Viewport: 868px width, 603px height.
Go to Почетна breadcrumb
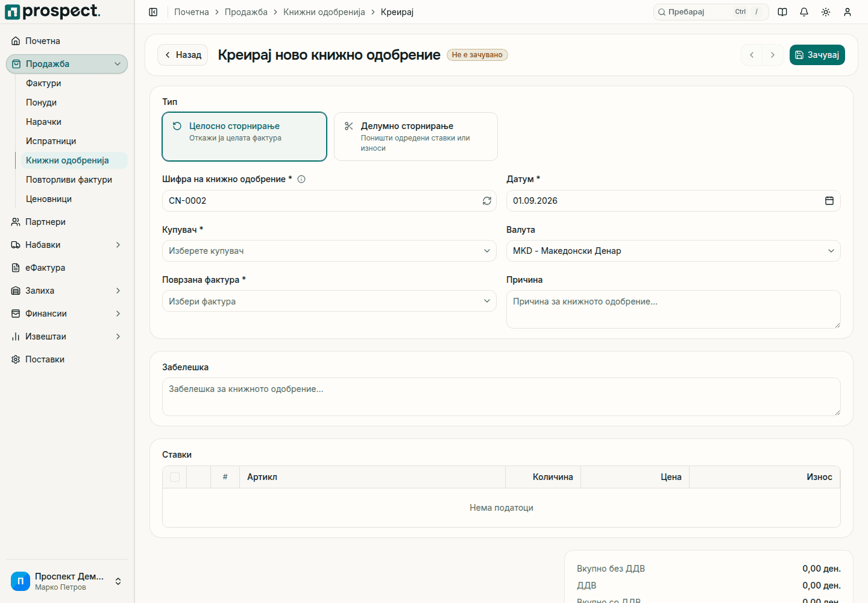coord(192,12)
